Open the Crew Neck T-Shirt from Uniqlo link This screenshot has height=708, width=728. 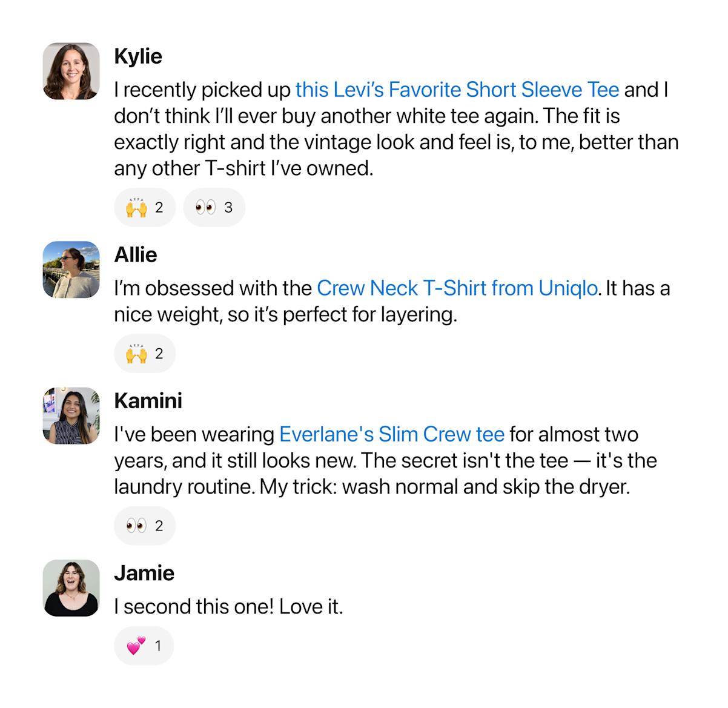point(457,288)
